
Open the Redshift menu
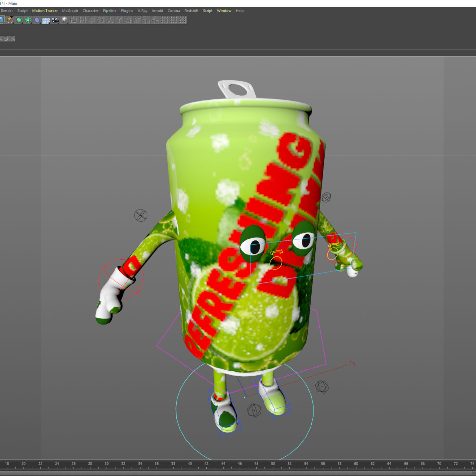[x=191, y=11]
